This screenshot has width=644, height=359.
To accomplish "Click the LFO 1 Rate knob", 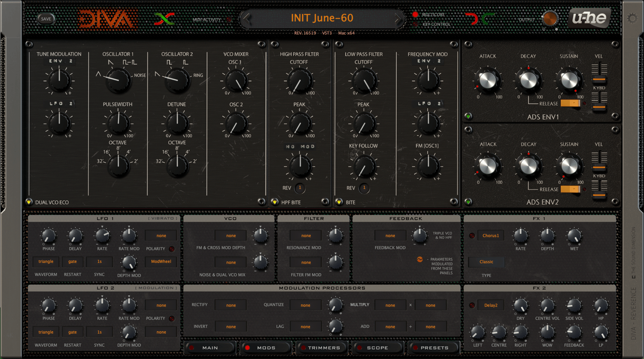I will click(102, 235).
